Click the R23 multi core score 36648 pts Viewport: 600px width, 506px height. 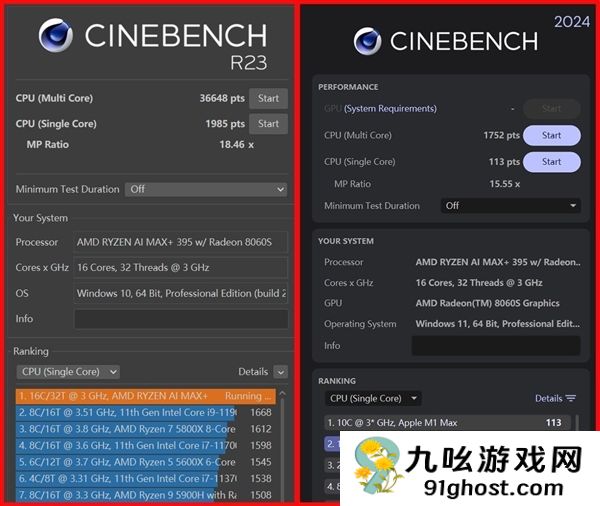tap(222, 98)
